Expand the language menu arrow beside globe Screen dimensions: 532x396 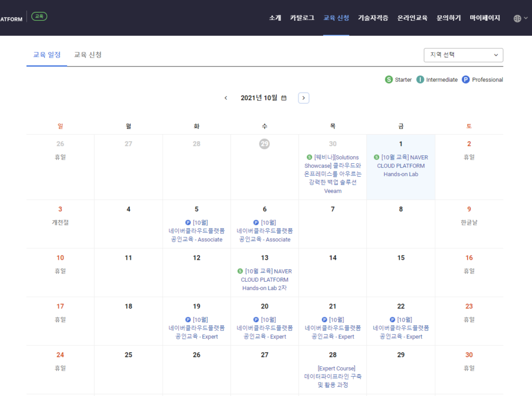(x=526, y=18)
